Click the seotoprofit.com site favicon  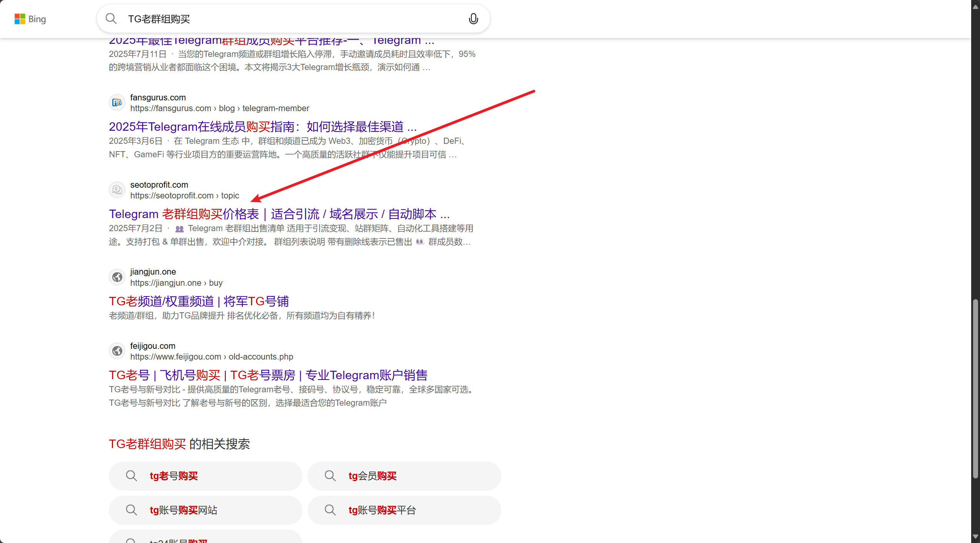pyautogui.click(x=117, y=190)
